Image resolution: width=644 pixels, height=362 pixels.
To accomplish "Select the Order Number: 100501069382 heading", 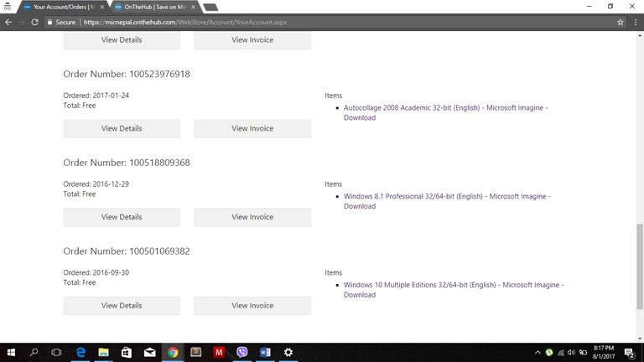I will 127,251.
